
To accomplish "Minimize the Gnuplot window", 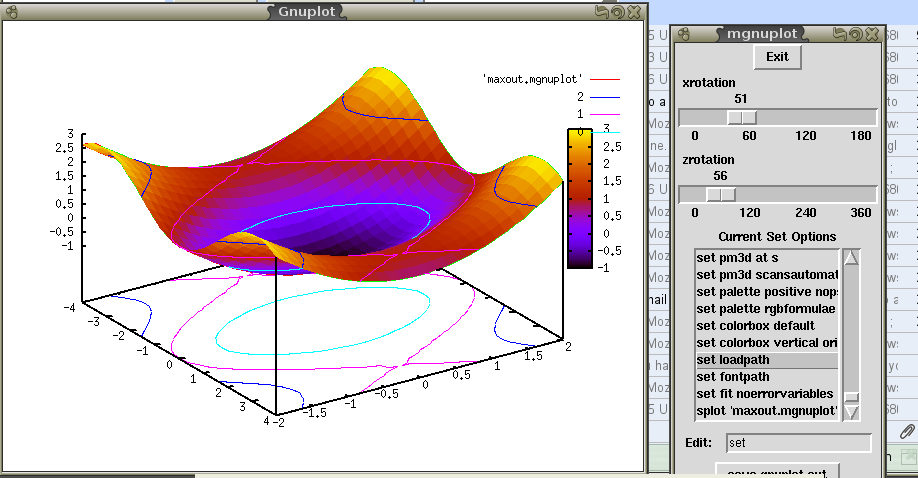I will (601, 12).
